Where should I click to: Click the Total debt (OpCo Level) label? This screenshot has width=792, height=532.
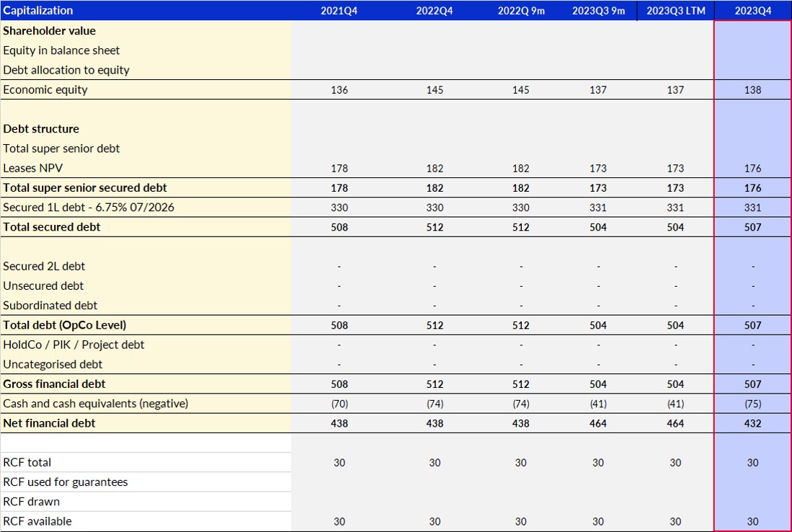(64, 325)
